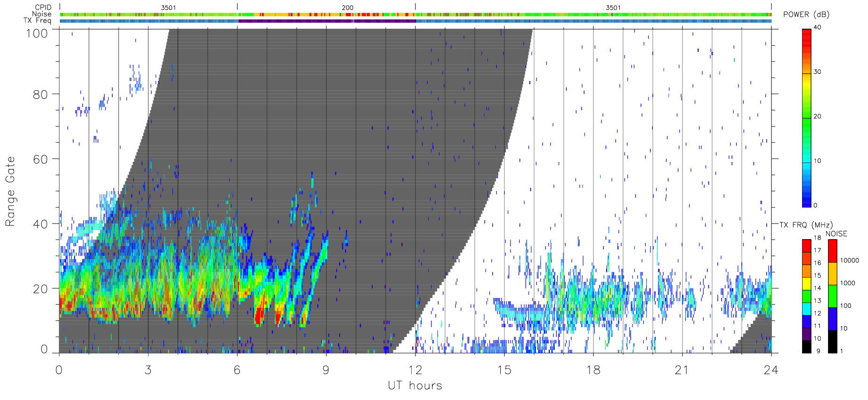Click the 9 tick on the UT hours axis
The image size is (868, 400).
(x=326, y=370)
